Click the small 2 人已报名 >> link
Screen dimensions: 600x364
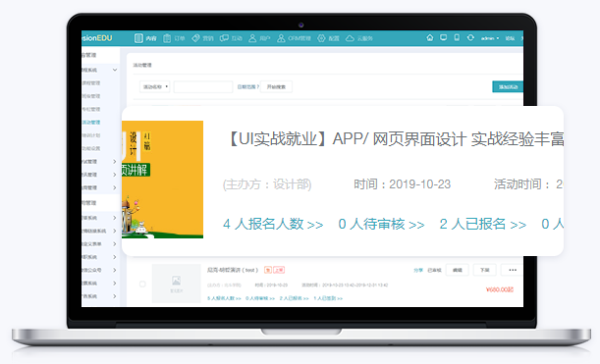294,298
